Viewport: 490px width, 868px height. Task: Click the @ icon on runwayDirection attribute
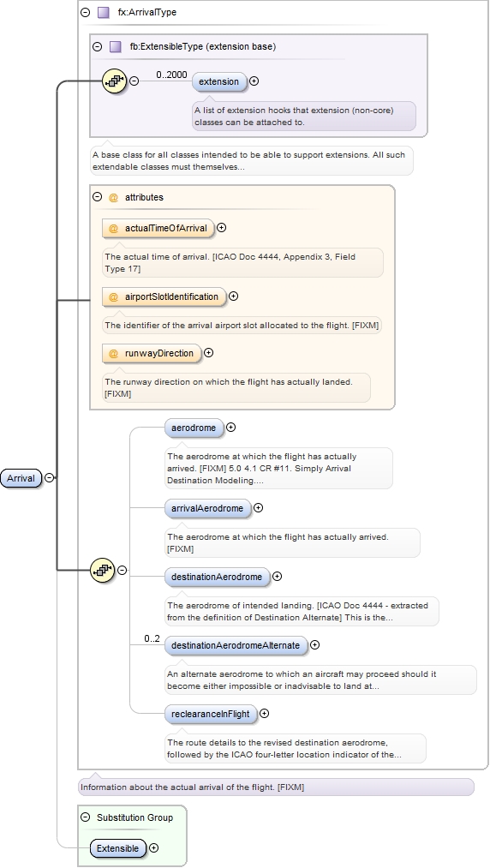[113, 353]
